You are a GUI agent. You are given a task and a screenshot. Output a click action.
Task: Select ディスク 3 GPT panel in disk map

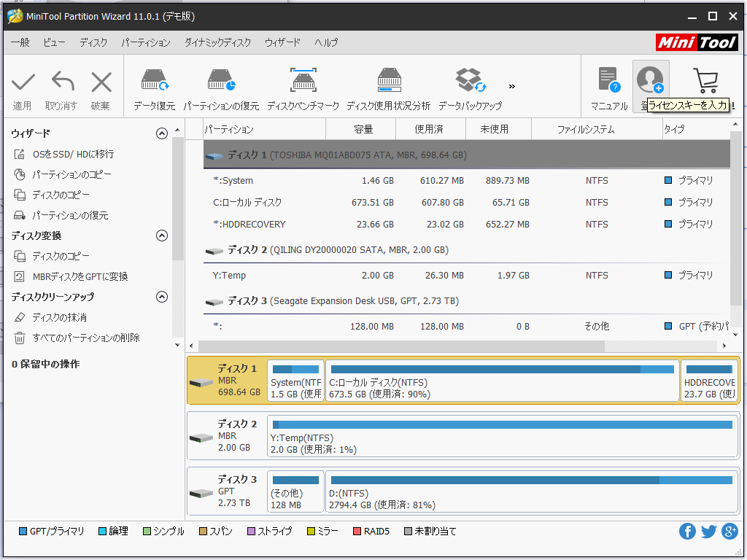click(x=227, y=491)
